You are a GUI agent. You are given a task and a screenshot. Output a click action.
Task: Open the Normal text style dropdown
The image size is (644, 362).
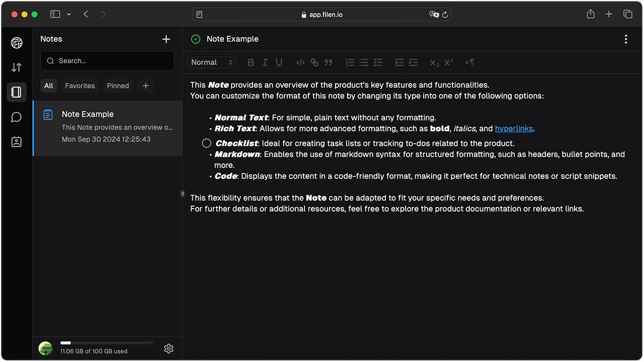tap(211, 62)
